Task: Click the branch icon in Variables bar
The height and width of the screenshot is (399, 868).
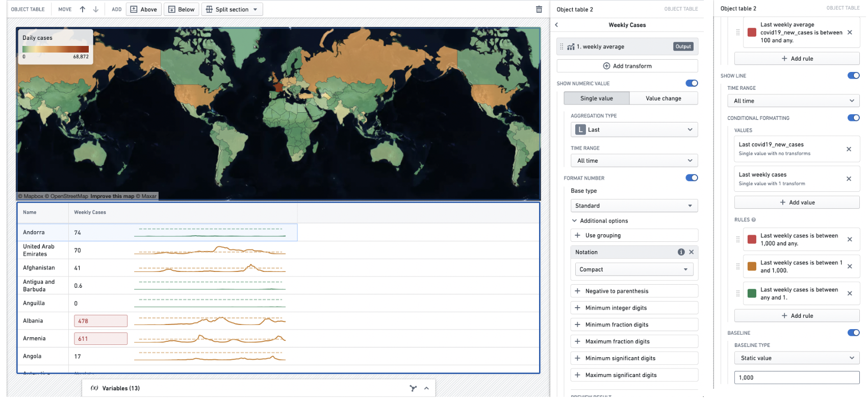Action: coord(413,388)
